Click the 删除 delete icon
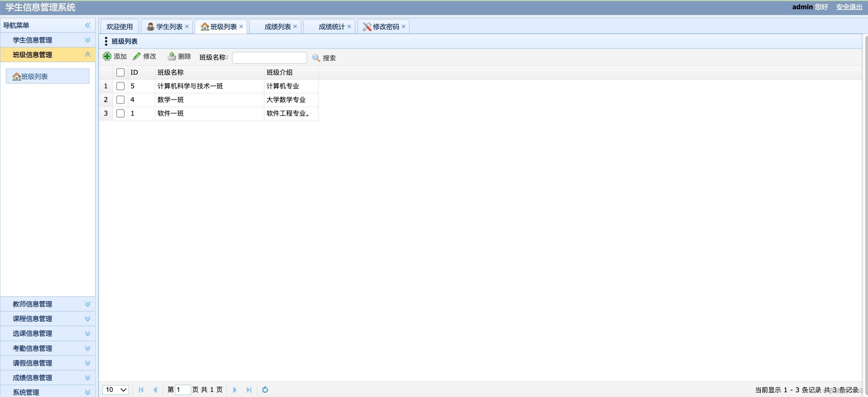The width and height of the screenshot is (868, 397). click(171, 56)
